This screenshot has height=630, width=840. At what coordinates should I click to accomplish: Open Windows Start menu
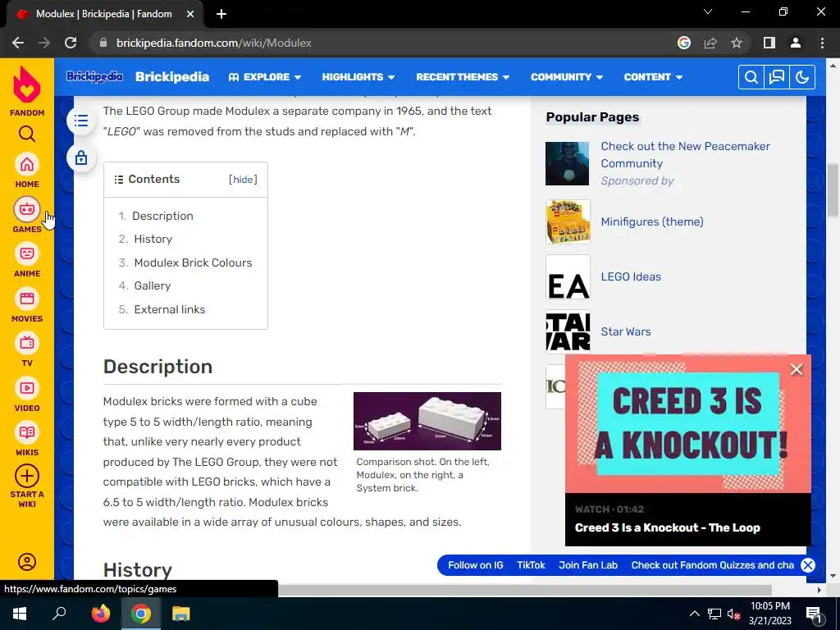20,614
